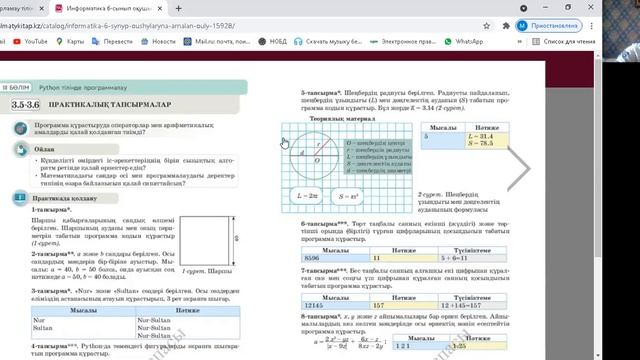Open the Карты bookmark
640x360 pixels.
pos(70,41)
